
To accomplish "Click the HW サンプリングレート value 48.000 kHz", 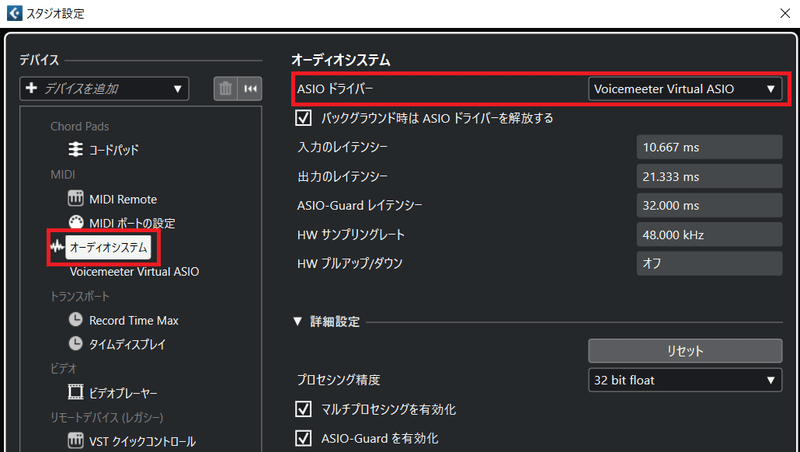I will [709, 235].
